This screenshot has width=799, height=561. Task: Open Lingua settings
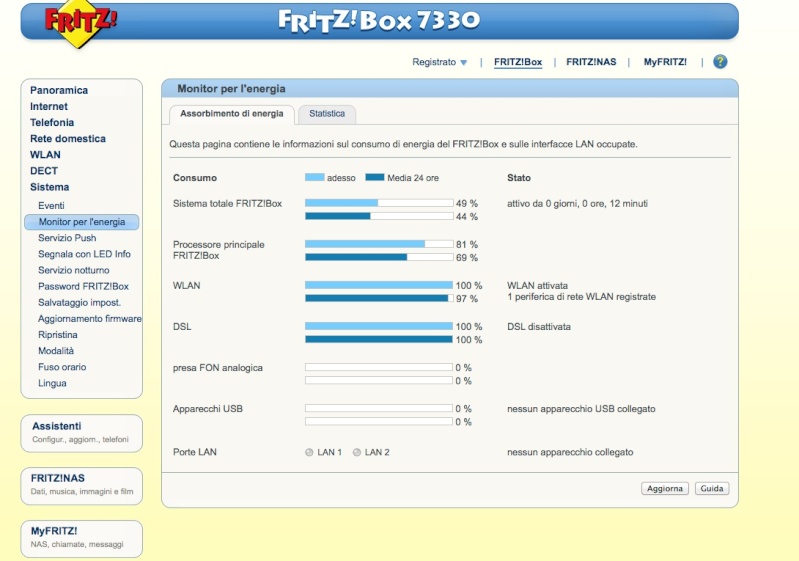(x=52, y=383)
